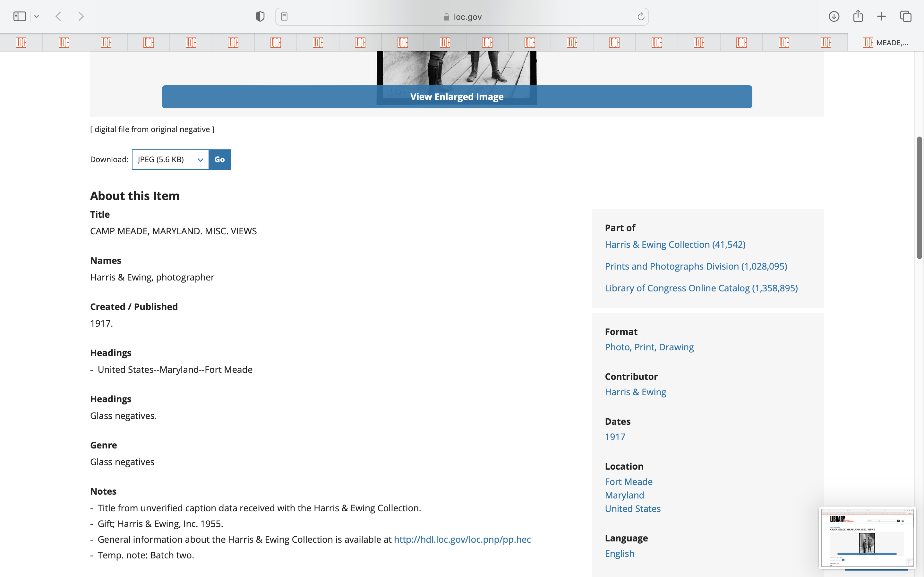
Task: Open the Harris & Ewing Collection link
Action: 675,245
